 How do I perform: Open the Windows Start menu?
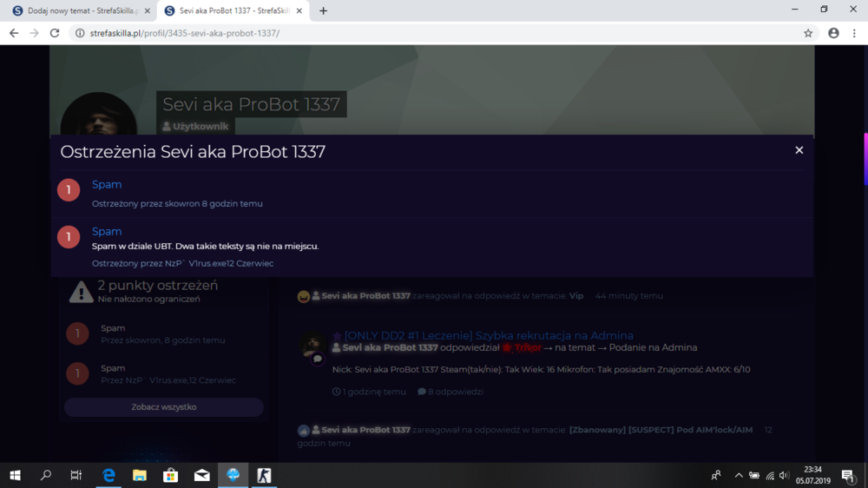point(15,475)
